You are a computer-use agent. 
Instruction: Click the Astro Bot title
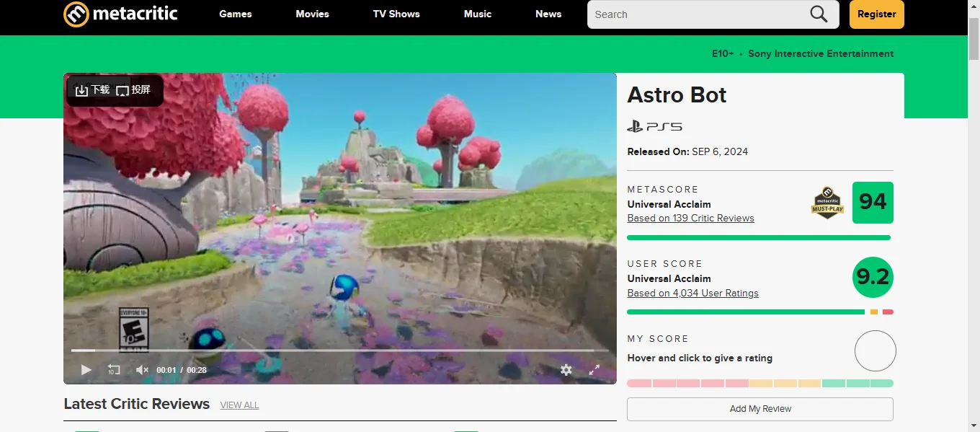(x=677, y=95)
